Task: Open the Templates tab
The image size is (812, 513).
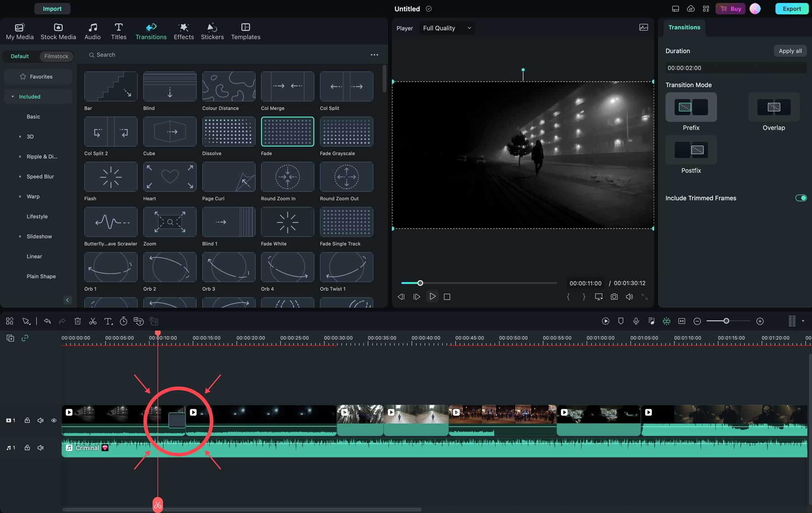Action: (x=245, y=31)
